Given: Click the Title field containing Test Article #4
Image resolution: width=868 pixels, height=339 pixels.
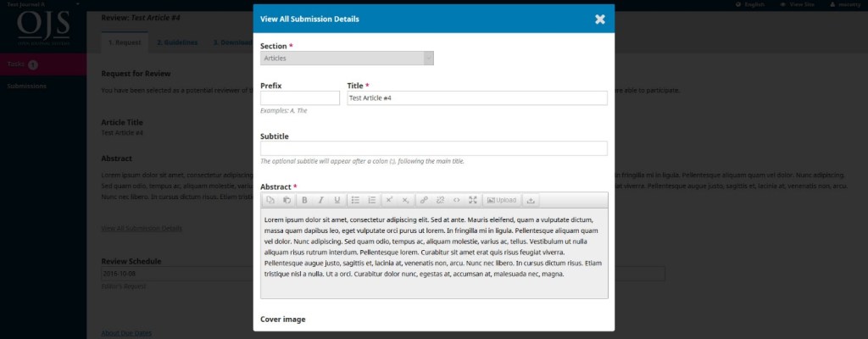Looking at the screenshot, I should pos(476,98).
